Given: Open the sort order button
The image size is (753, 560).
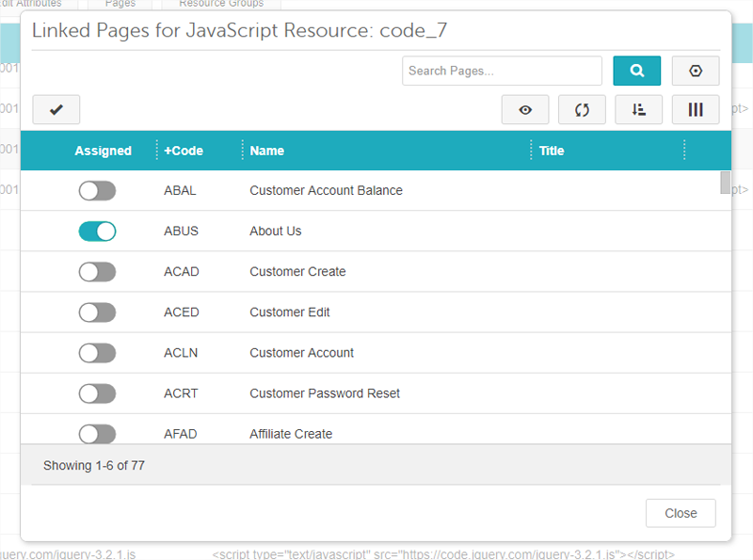Looking at the screenshot, I should click(638, 109).
